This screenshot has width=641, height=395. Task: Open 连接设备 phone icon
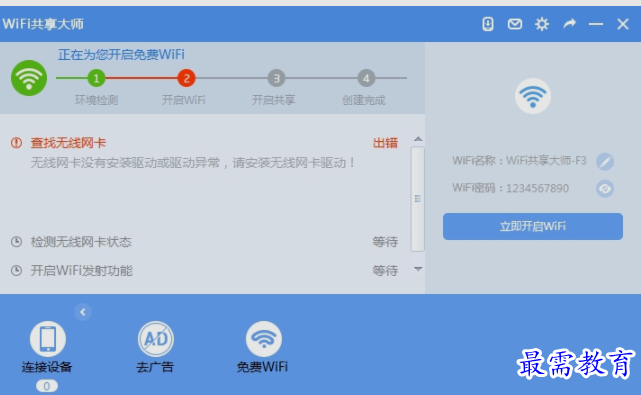pos(48,339)
